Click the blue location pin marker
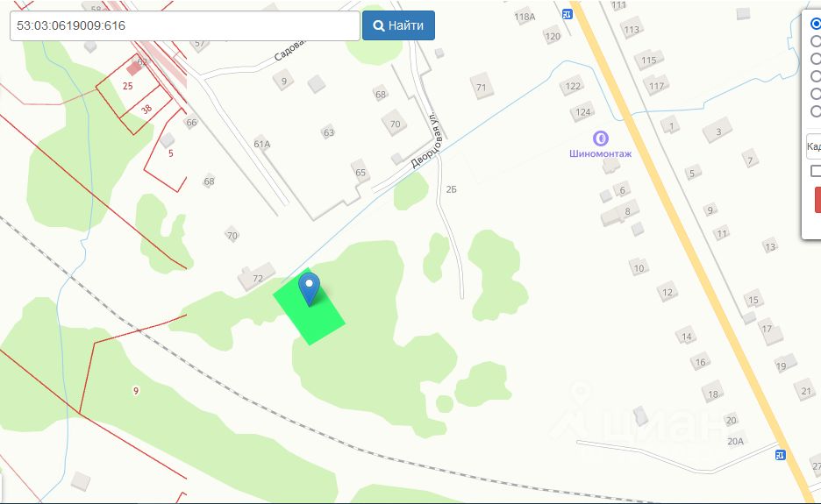The width and height of the screenshot is (821, 504). coord(309,288)
